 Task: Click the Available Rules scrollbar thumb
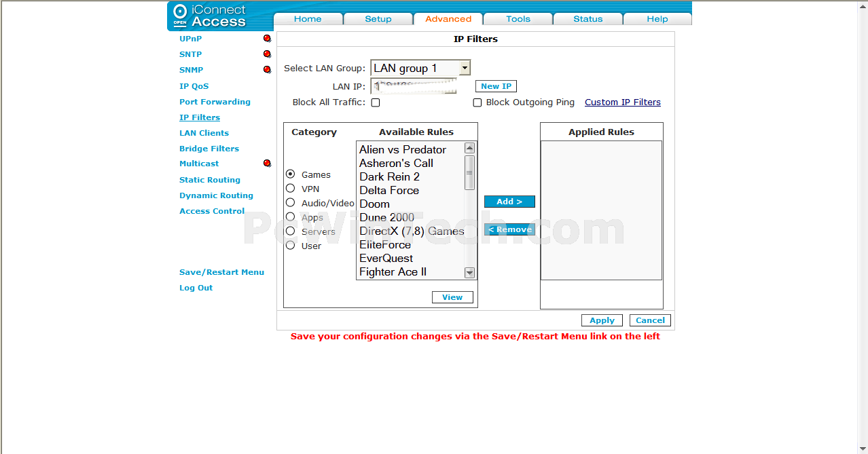pyautogui.click(x=469, y=172)
